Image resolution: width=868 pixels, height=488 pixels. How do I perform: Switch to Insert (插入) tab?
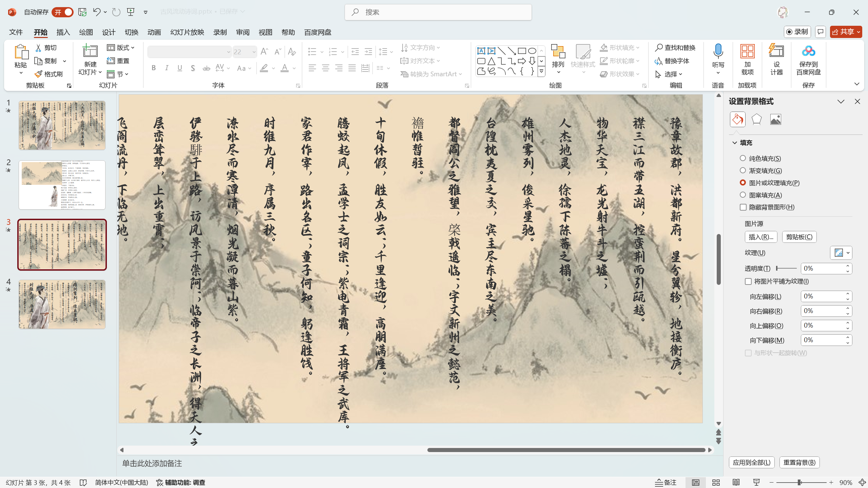pyautogui.click(x=63, y=32)
